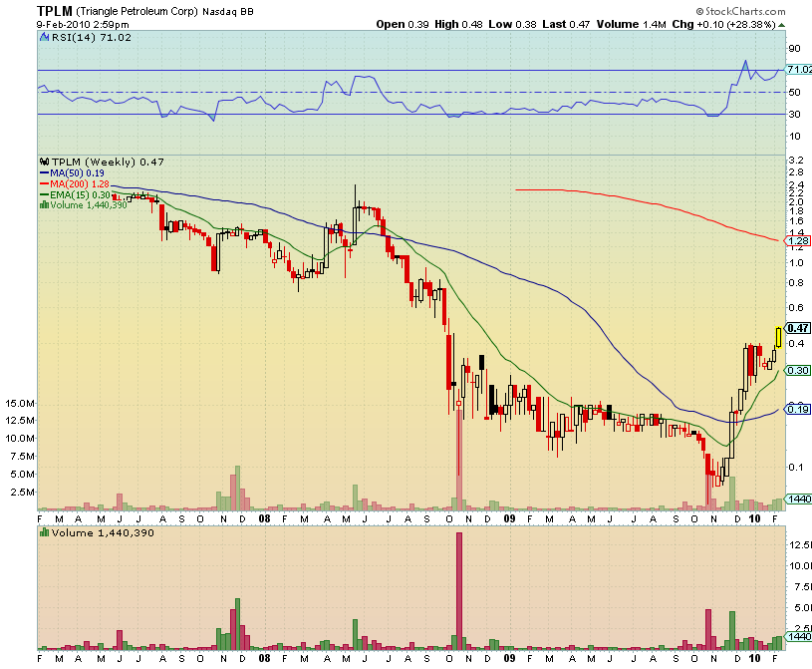This screenshot has height=669, width=812.
Task: Click the tallest volume bar in the lower panel
Action: 459,591
